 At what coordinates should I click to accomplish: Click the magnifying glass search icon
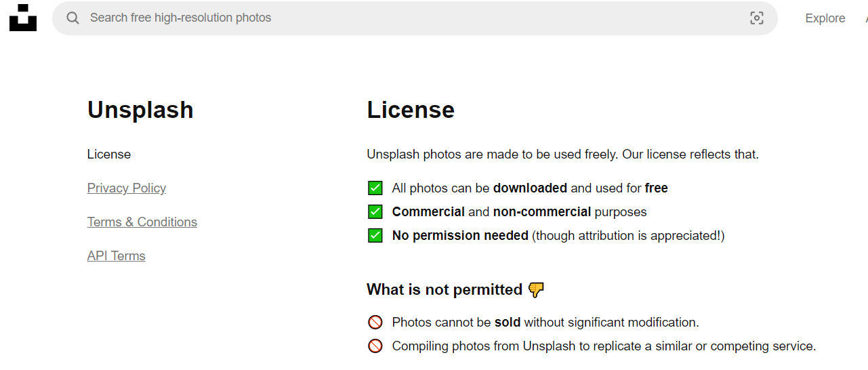(x=73, y=18)
